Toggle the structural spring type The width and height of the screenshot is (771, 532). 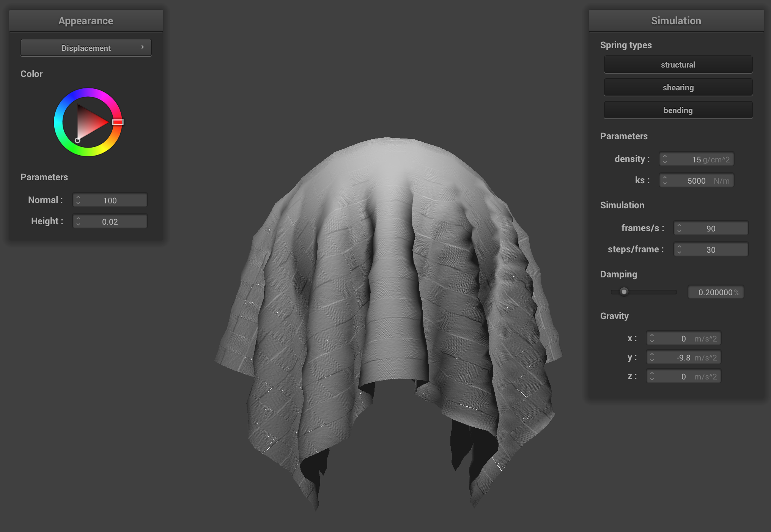click(x=678, y=65)
